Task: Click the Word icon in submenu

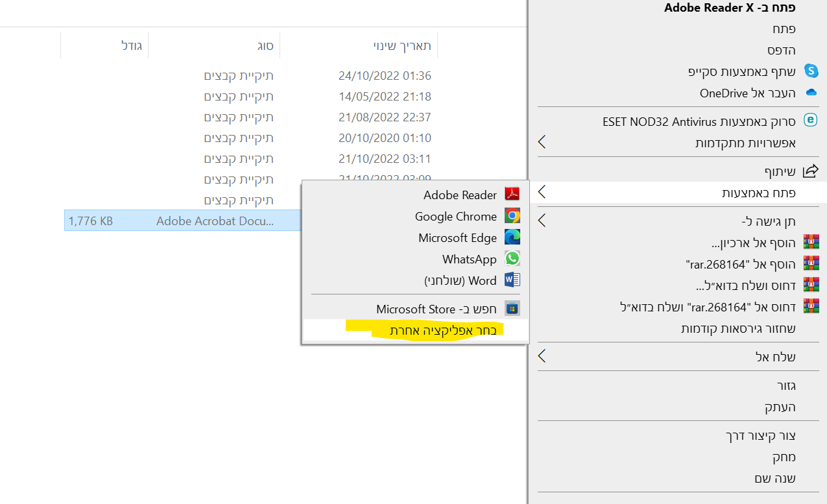Action: pyautogui.click(x=512, y=280)
